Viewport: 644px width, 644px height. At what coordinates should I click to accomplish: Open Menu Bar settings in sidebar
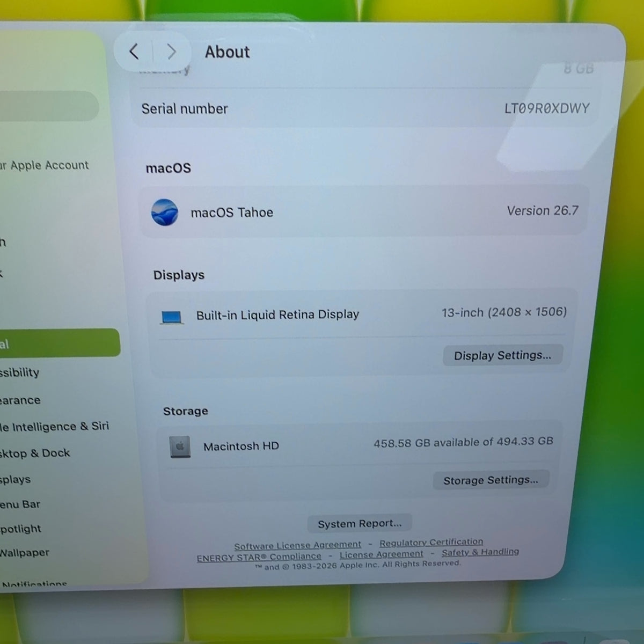click(x=20, y=504)
